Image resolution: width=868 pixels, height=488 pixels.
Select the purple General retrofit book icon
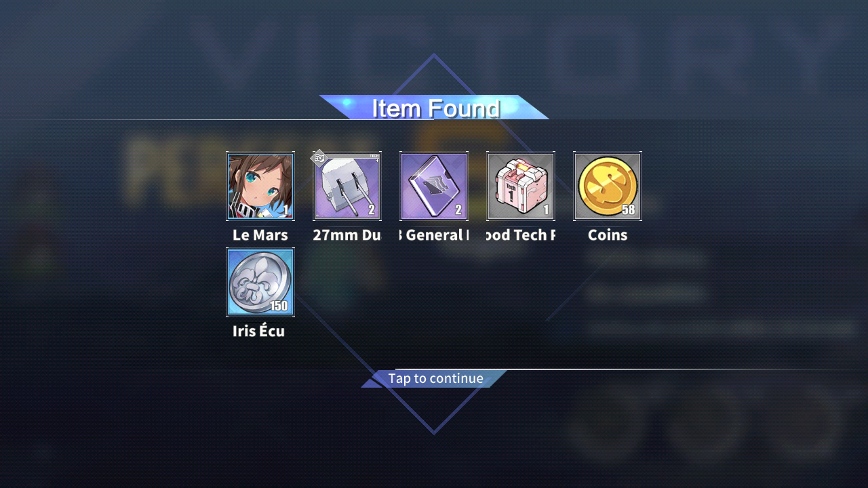[434, 186]
